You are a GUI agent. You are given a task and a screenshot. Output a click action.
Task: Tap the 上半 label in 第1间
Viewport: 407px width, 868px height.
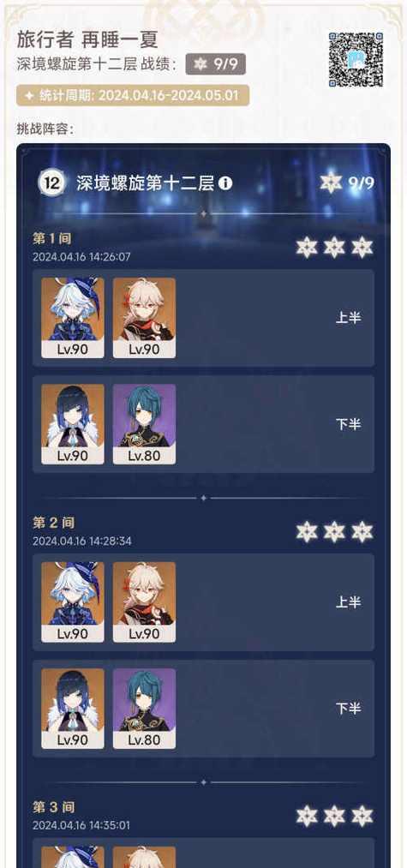click(348, 318)
